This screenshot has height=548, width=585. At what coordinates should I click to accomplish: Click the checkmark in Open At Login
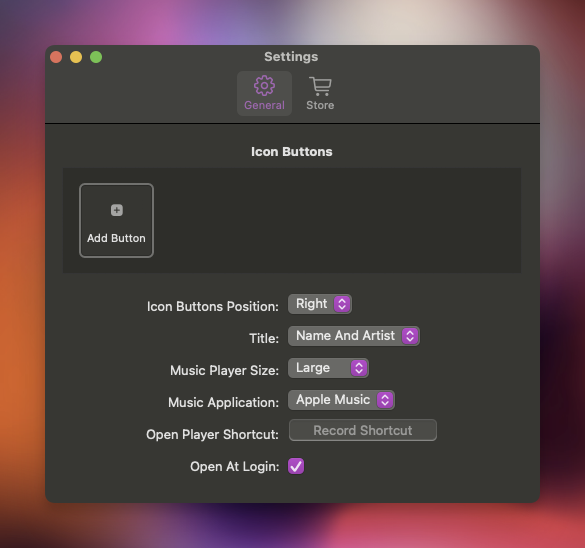[296, 466]
